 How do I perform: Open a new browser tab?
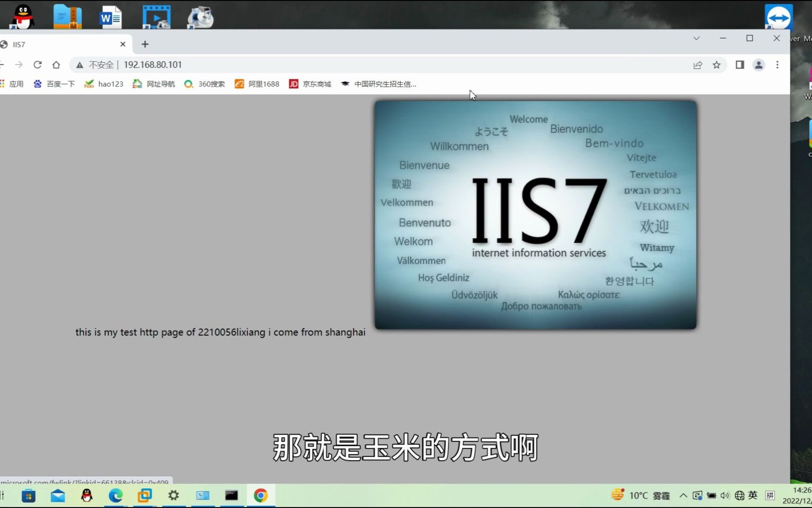145,44
